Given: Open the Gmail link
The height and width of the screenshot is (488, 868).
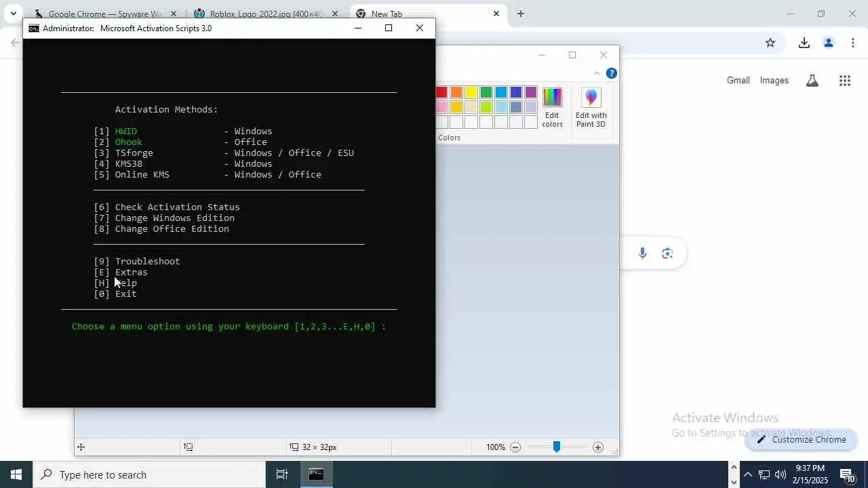Looking at the screenshot, I should pyautogui.click(x=738, y=80).
